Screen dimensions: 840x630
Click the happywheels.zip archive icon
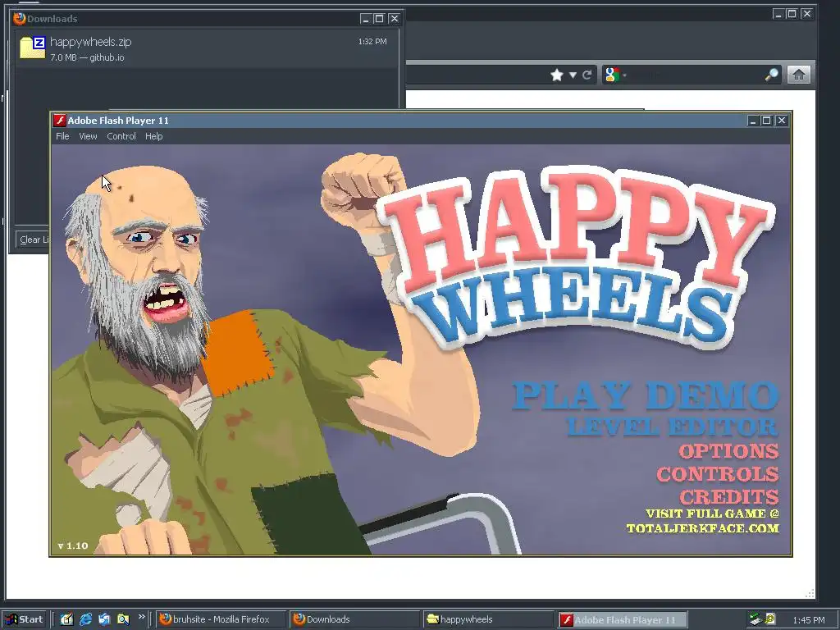32,47
